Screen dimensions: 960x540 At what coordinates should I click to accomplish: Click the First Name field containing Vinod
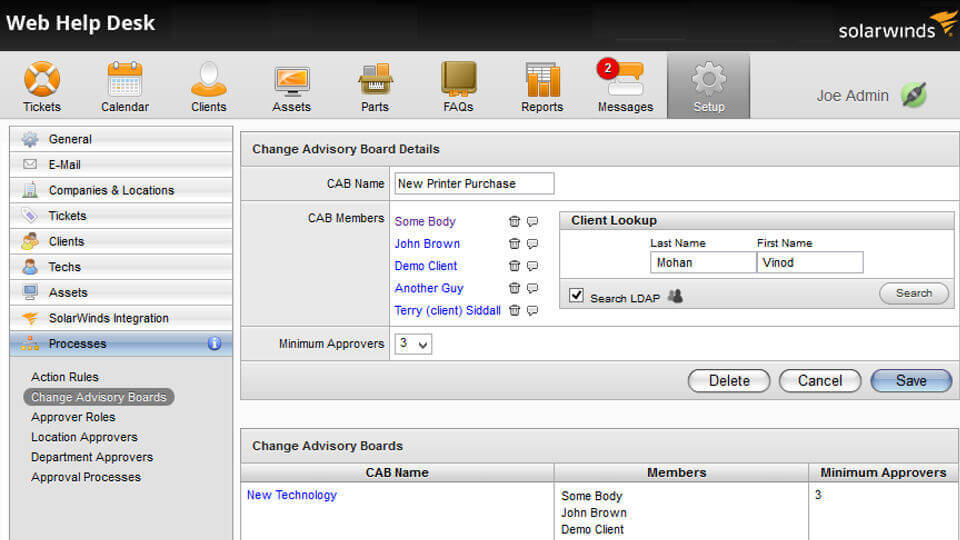point(810,263)
